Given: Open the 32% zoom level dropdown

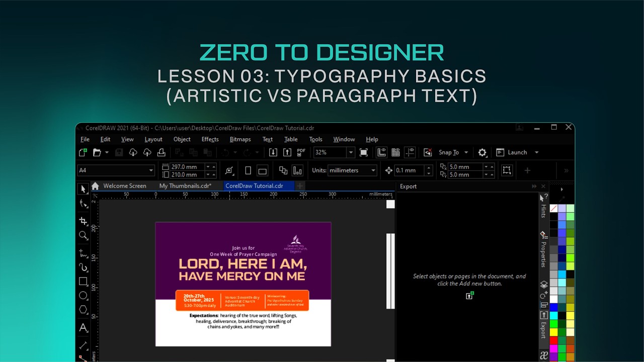Looking at the screenshot, I should point(350,152).
